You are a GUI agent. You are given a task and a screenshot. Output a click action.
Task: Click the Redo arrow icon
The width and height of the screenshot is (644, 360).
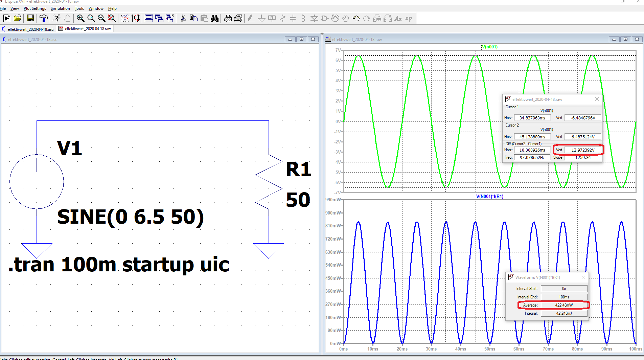367,18
